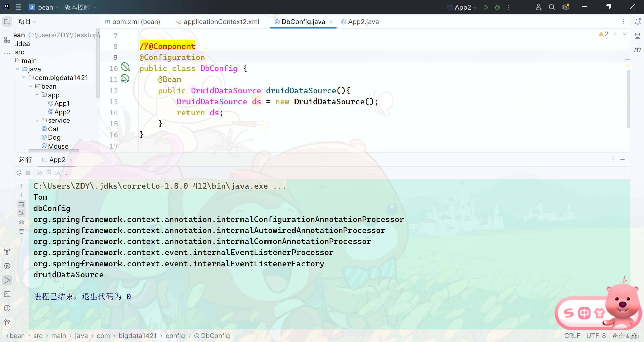Viewport: 644px width, 342px height.
Task: Click DbConfig in the breadcrumbs bar
Action: [215, 336]
